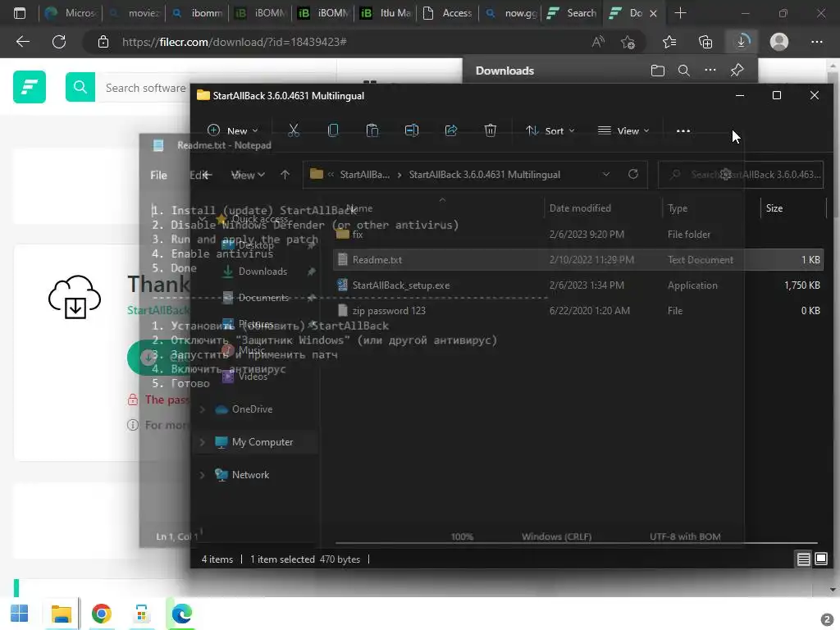
Task: Select the now.gg browser tab
Action: [x=511, y=13]
